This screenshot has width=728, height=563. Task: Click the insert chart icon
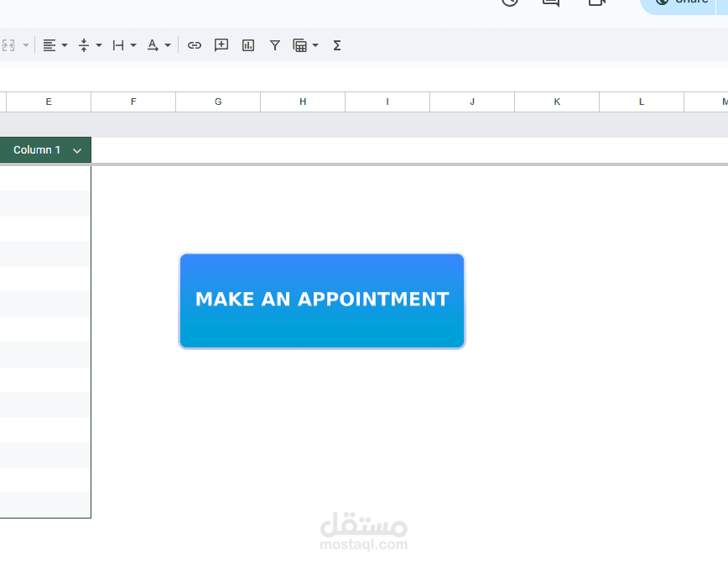[248, 45]
